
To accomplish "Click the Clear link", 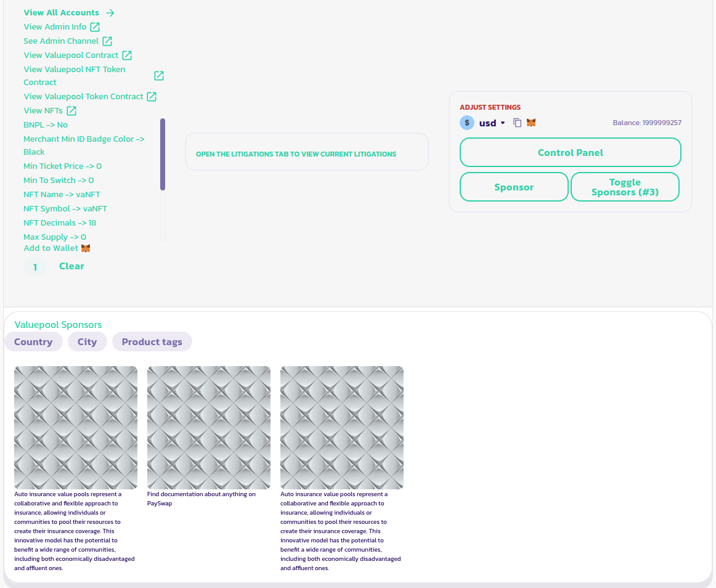I will [x=71, y=266].
